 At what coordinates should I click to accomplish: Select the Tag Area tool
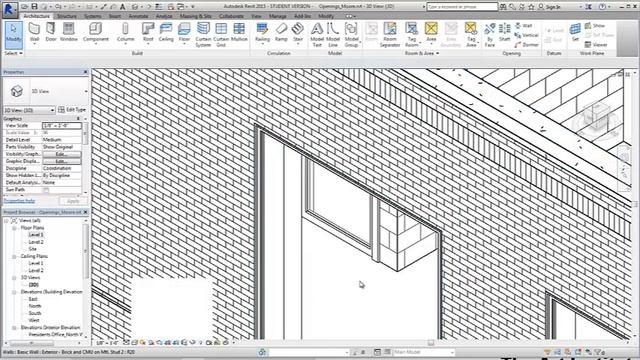pyautogui.click(x=471, y=35)
